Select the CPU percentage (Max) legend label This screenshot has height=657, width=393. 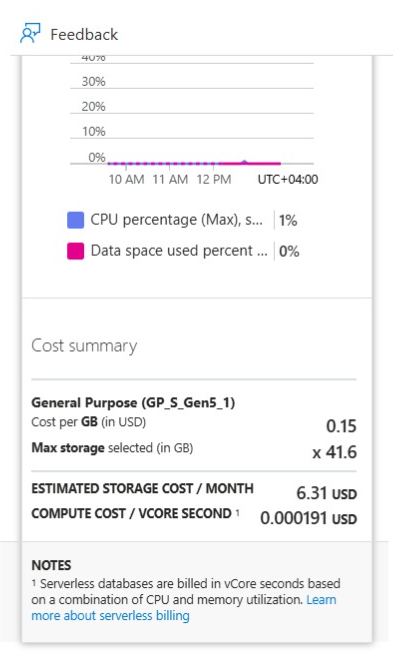[177, 220]
